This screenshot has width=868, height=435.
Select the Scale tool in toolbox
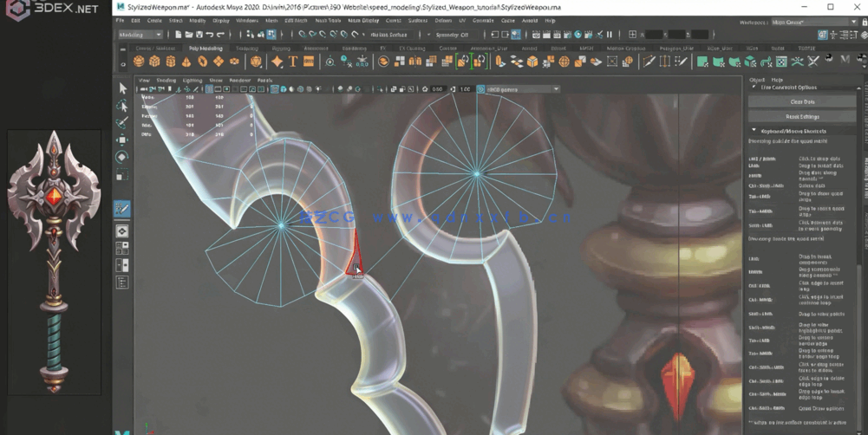pyautogui.click(x=122, y=175)
